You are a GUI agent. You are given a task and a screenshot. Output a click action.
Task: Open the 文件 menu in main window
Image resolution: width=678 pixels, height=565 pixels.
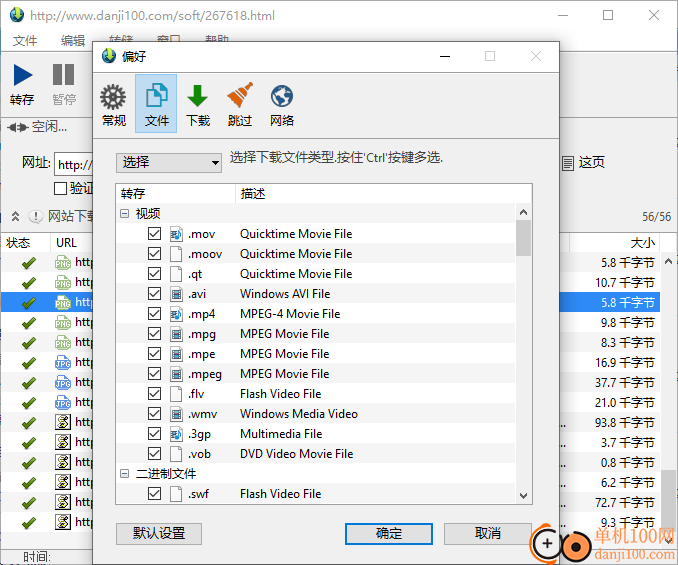[25, 41]
